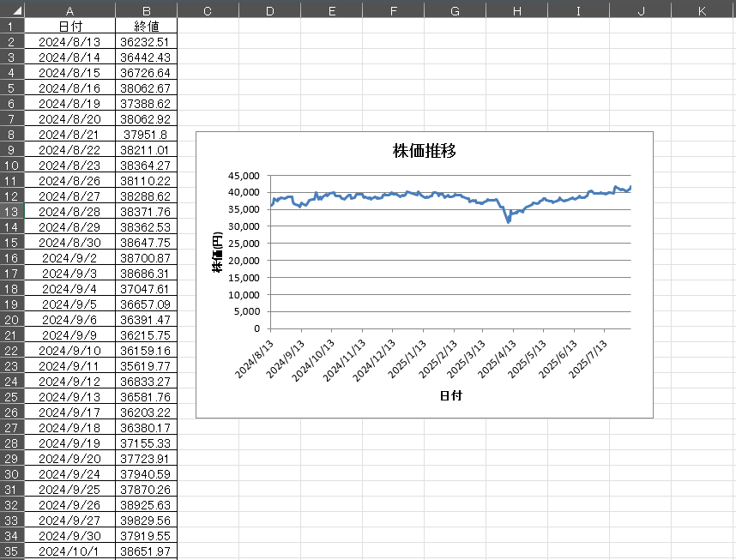Click the 終値 header cell

(x=146, y=27)
